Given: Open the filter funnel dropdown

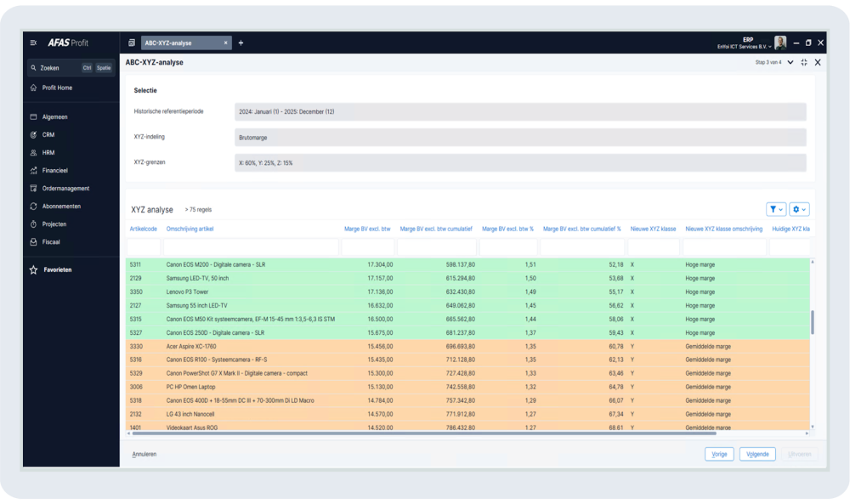Looking at the screenshot, I should 776,209.
